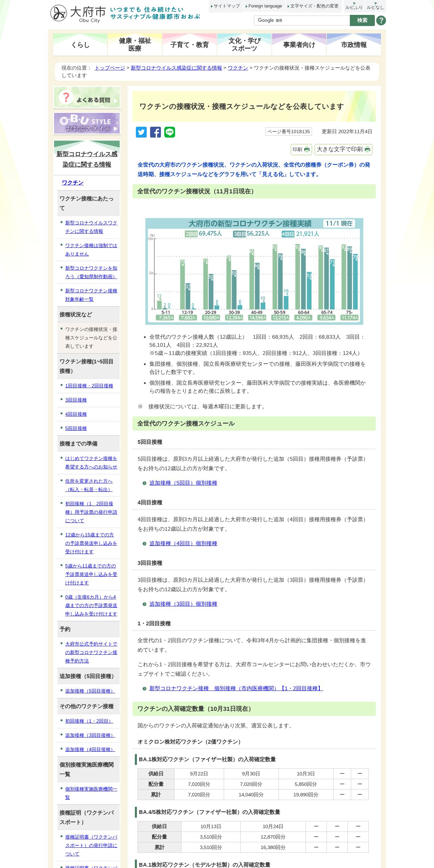Open 0歳（生後6カ月）から4歳 sidebar link
The width and height of the screenshot is (434, 868).
pyautogui.click(x=91, y=605)
